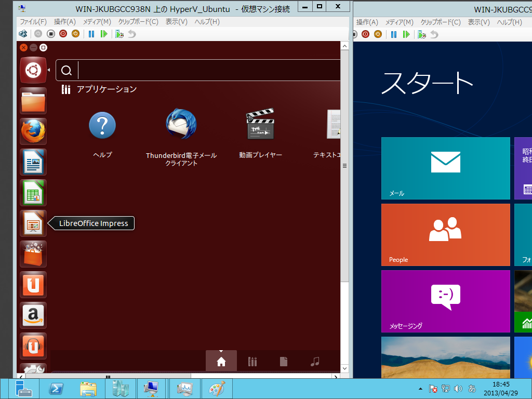Pause the second VM window
Image resolution: width=532 pixels, height=399 pixels.
tap(394, 34)
